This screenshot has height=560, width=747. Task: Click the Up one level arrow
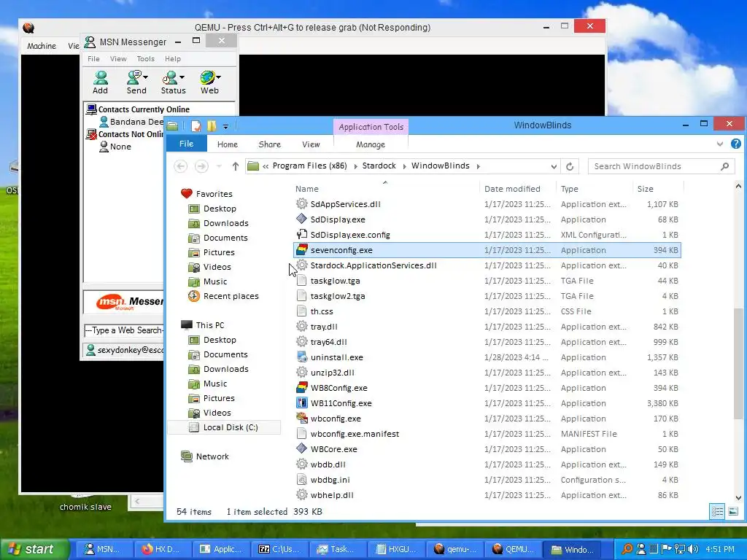236,166
